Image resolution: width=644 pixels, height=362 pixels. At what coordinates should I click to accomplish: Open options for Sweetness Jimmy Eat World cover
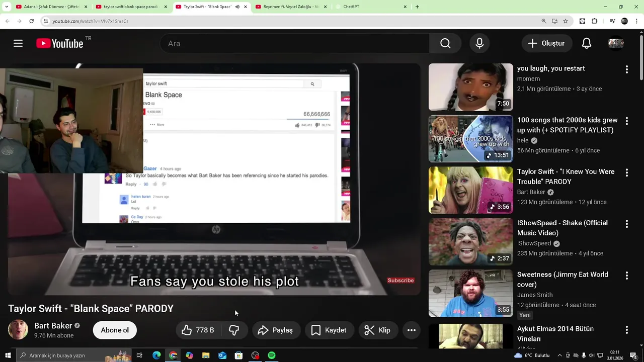tap(626, 276)
